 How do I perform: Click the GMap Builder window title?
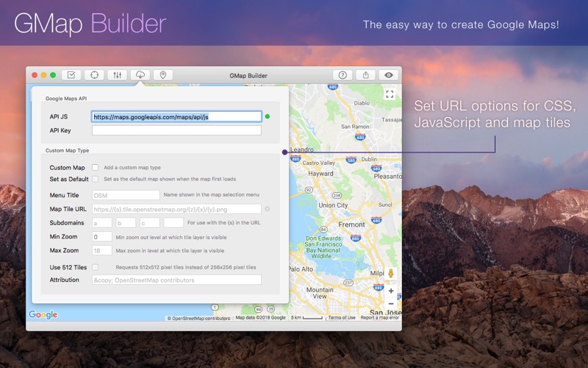[x=248, y=76]
